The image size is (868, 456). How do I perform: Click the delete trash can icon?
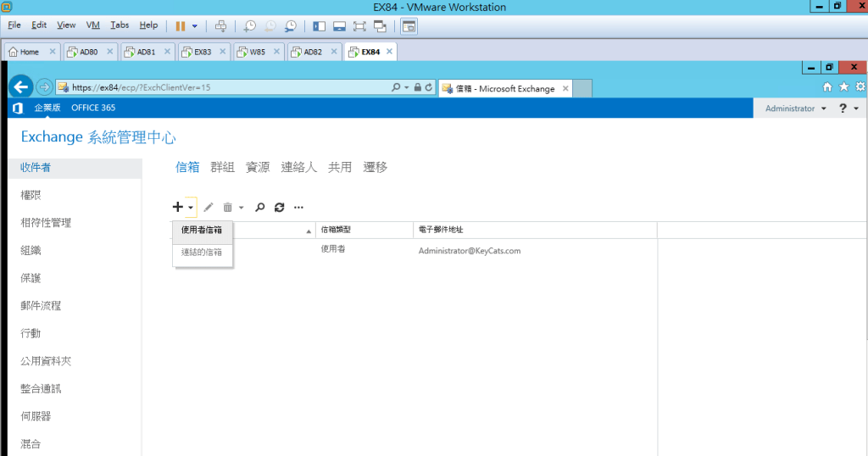click(x=227, y=207)
